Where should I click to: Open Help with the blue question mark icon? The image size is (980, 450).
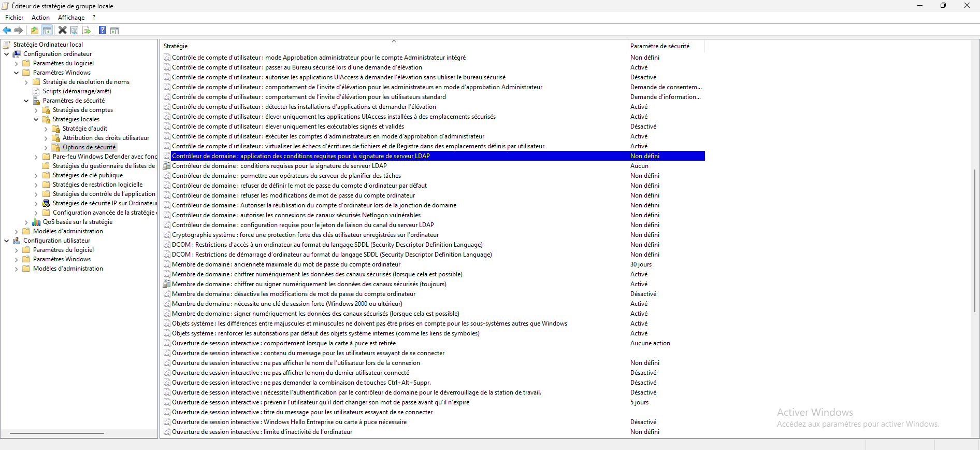click(103, 31)
